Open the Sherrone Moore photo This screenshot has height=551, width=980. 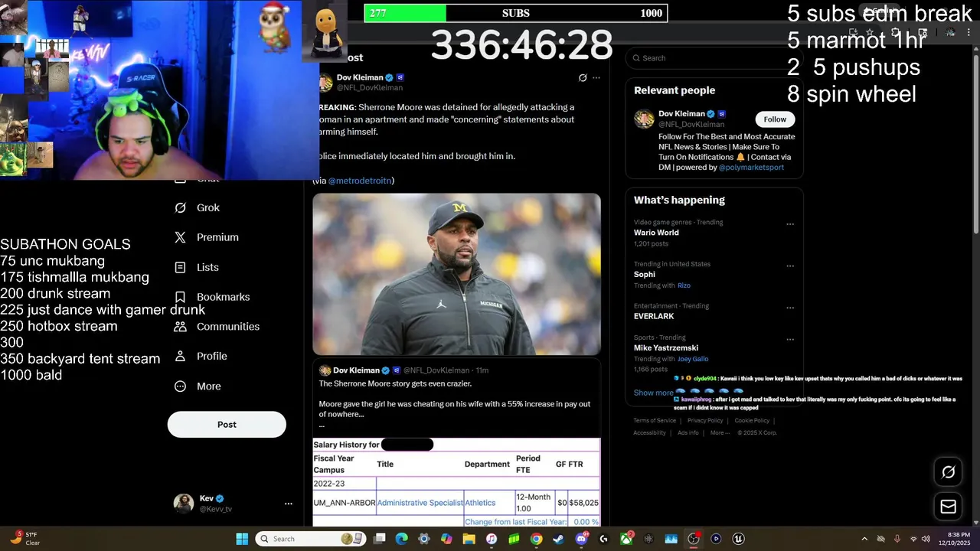[x=456, y=274]
